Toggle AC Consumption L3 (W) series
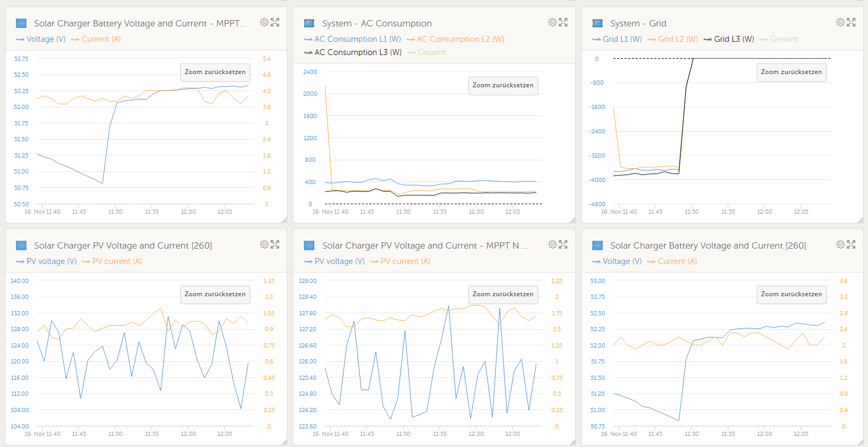This screenshot has width=868, height=447. click(x=353, y=52)
